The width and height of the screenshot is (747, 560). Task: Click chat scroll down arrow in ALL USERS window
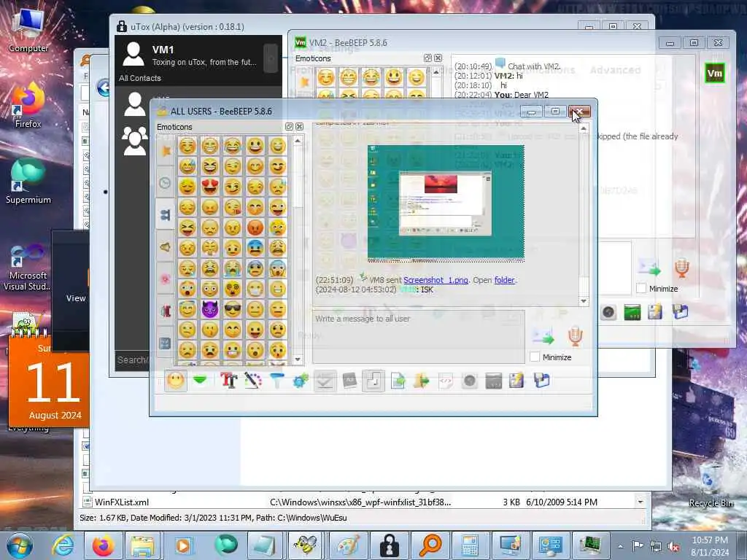pos(584,301)
